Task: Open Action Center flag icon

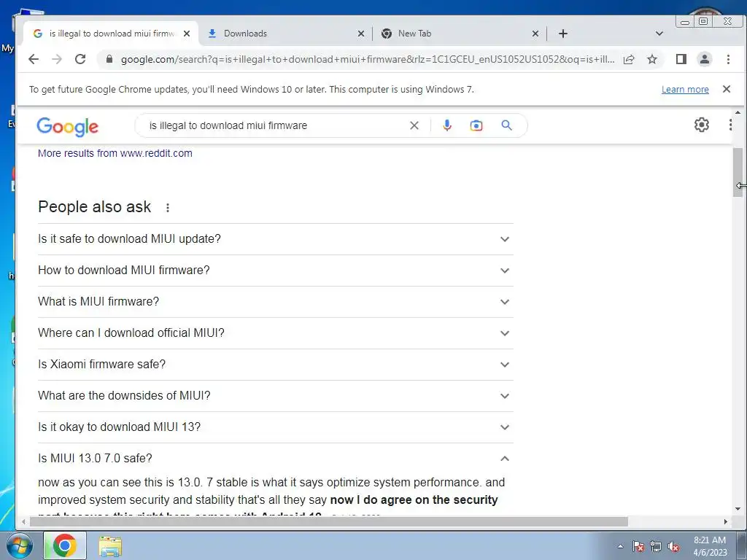Action: [638, 546]
